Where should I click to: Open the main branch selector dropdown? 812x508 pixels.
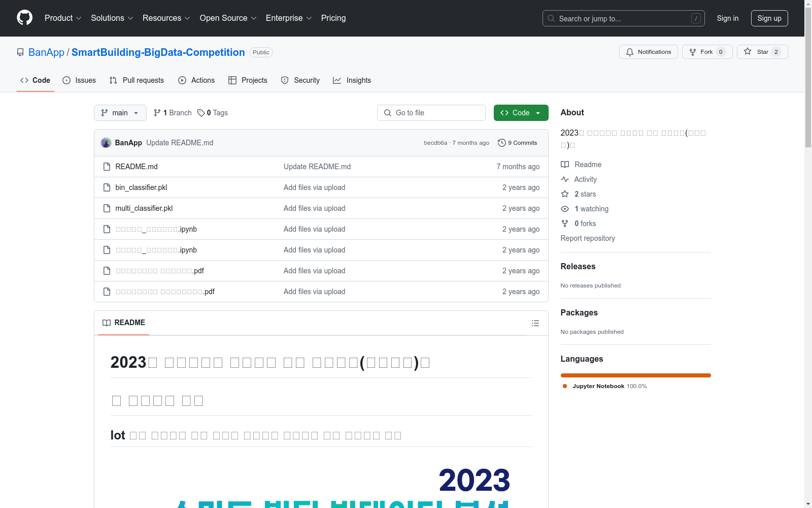120,113
